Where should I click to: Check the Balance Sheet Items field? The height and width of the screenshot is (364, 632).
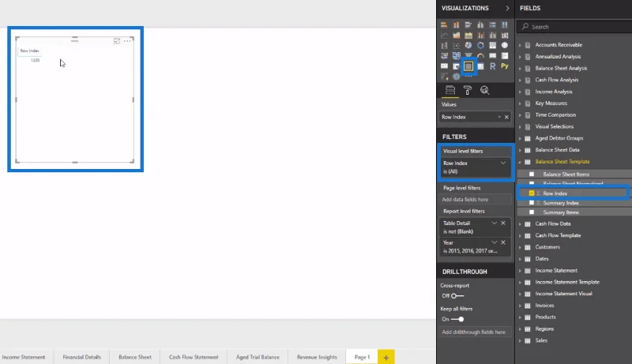[532, 174]
